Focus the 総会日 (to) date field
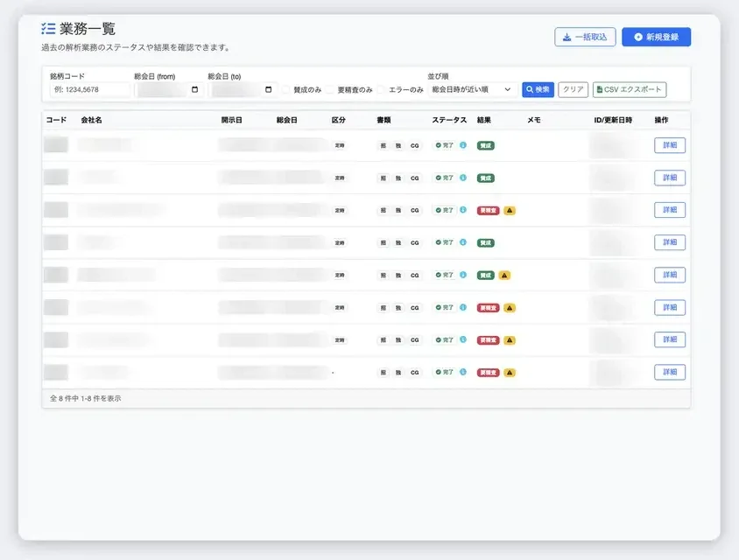 (243, 89)
